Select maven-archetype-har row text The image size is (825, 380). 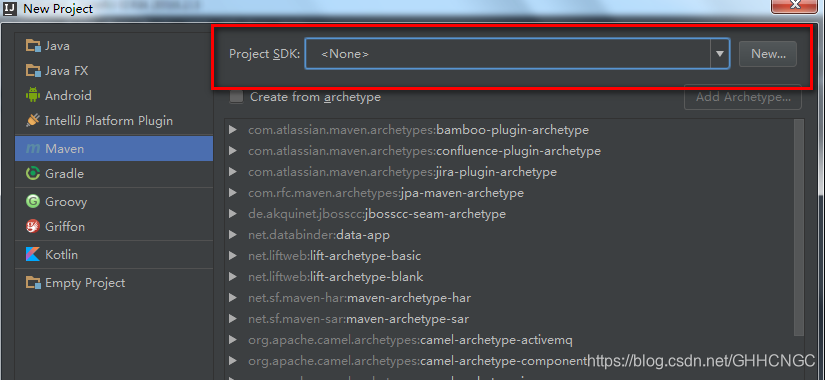click(359, 297)
